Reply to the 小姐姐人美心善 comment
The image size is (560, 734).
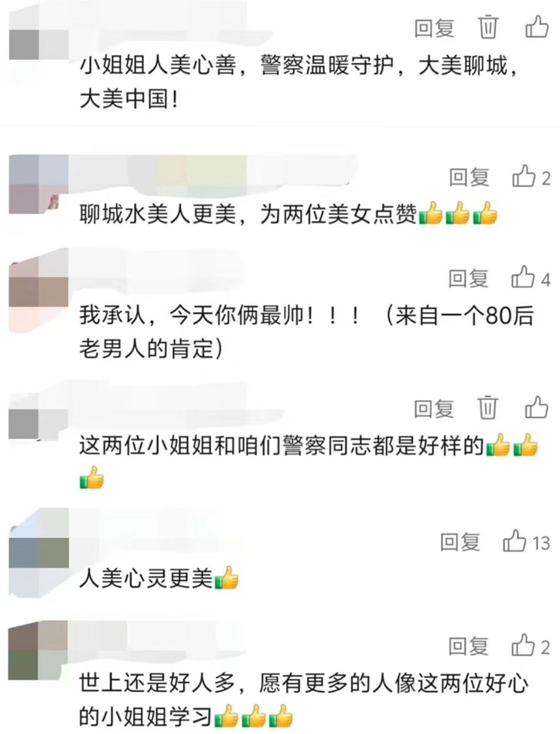[x=434, y=28]
